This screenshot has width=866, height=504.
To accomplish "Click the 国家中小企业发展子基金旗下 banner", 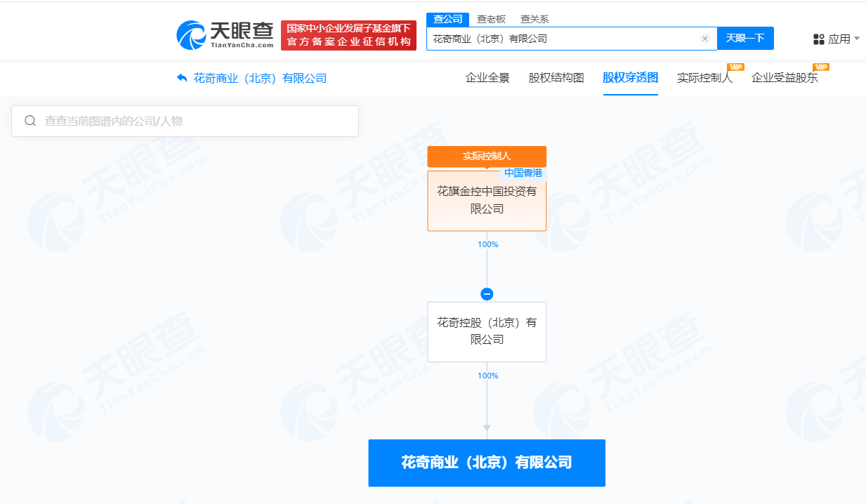I will [x=348, y=35].
